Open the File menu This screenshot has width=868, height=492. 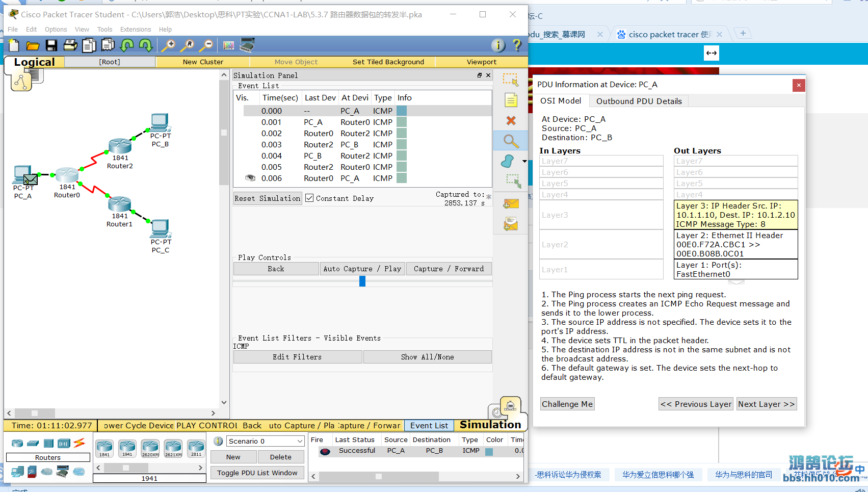click(13, 30)
